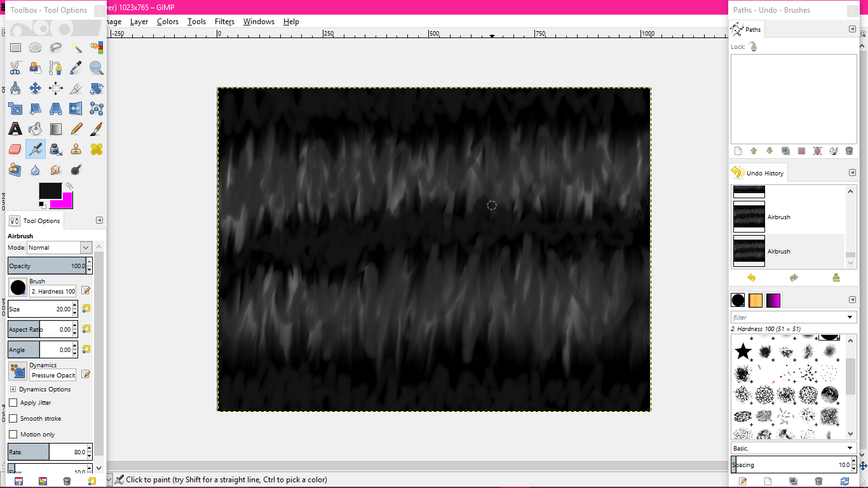This screenshot has height=488, width=868.
Task: Select the last Airbrush history entry
Action: [x=788, y=251]
